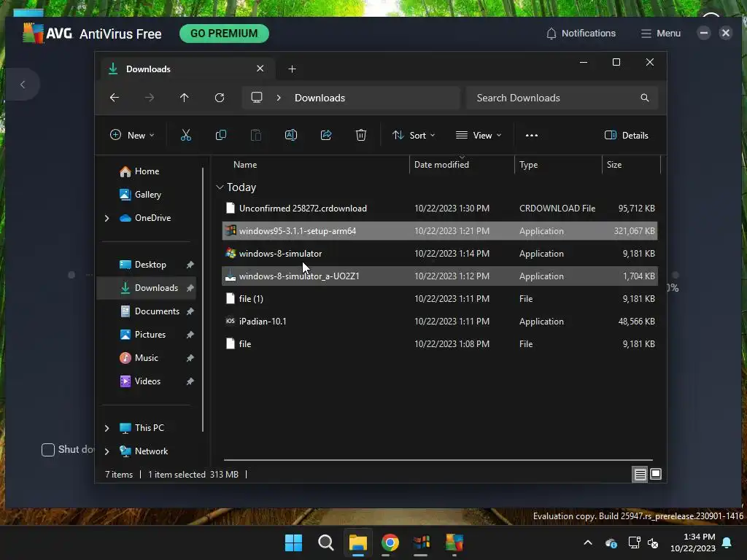Click the search magnifier in Explorer
Viewport: 747px width, 560px height.
click(645, 98)
